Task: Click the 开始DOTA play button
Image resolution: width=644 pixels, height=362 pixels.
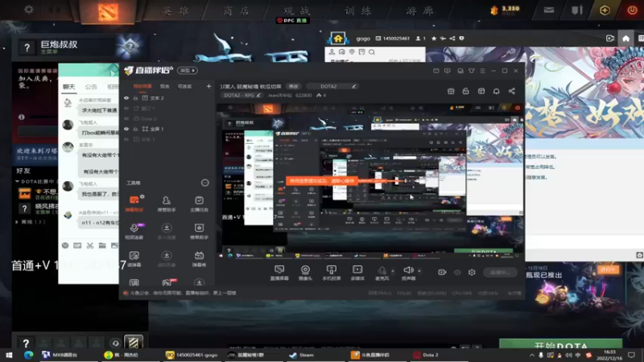Action: tap(560, 345)
